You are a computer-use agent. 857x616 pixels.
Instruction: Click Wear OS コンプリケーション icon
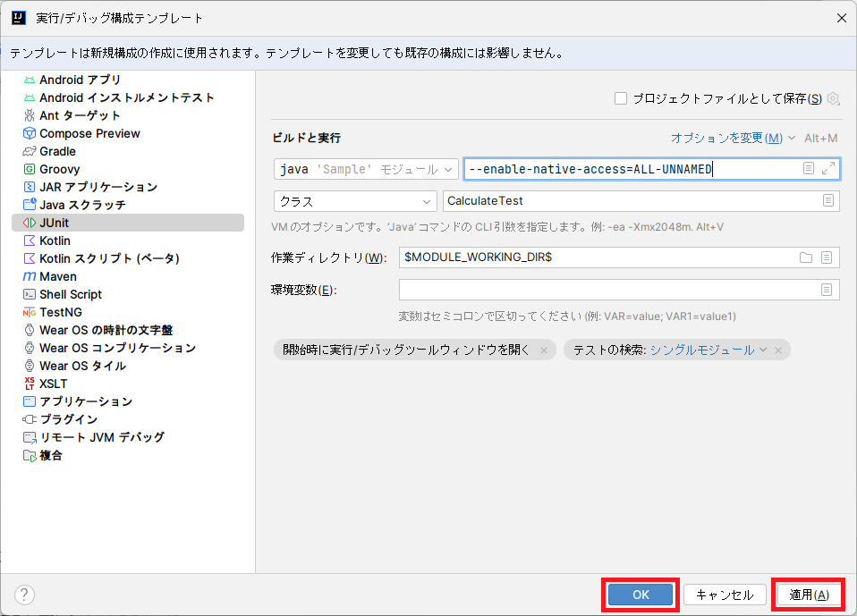click(30, 348)
